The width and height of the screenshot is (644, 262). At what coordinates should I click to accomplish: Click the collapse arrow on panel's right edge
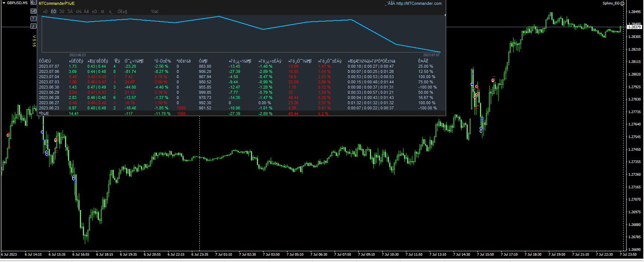tap(445, 15)
